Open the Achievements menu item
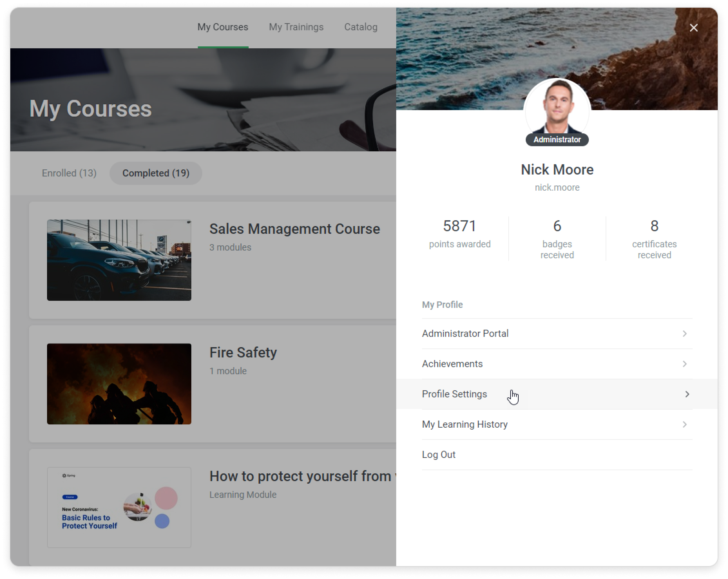728x579 pixels. pyautogui.click(x=452, y=364)
